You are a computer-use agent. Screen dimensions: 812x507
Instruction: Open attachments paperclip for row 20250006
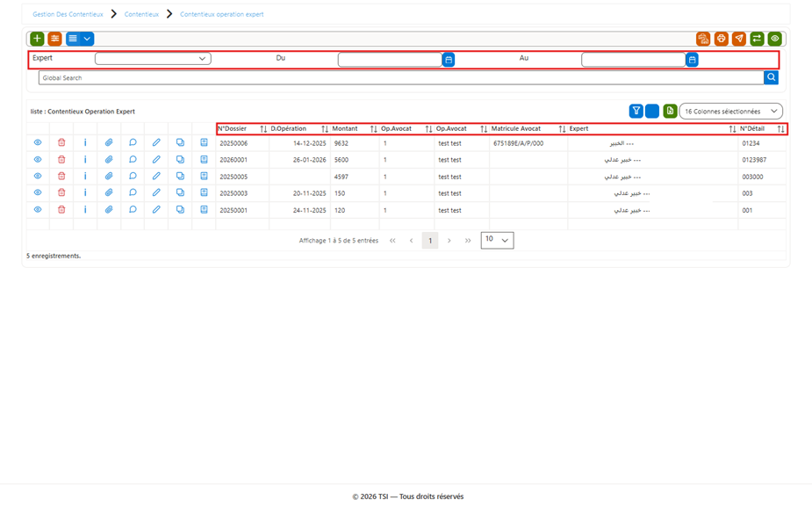(x=109, y=142)
